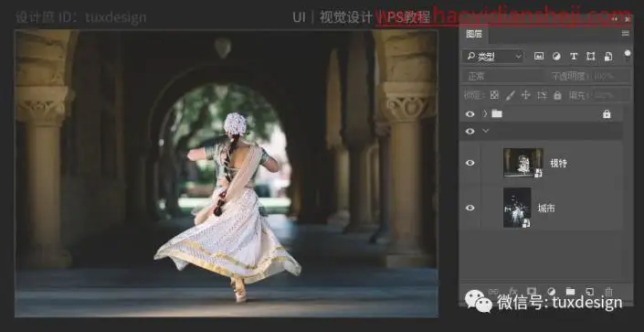
Task: Lock artboard nesting crop icon
Action: (x=542, y=95)
